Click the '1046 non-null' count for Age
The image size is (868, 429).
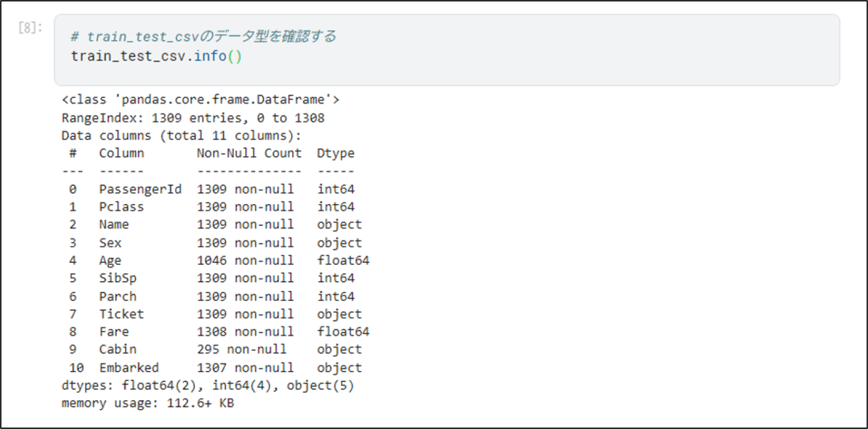[245, 261]
